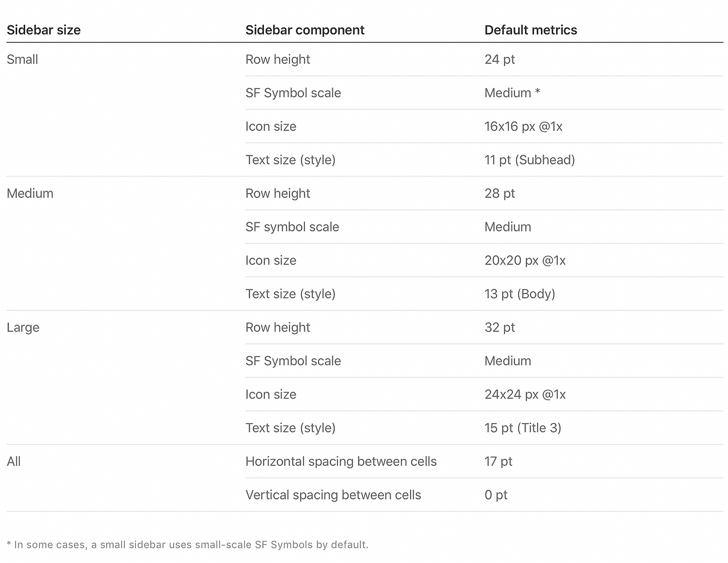Click the 'Default metrics' column header
The image size is (728, 563).
coord(531,30)
